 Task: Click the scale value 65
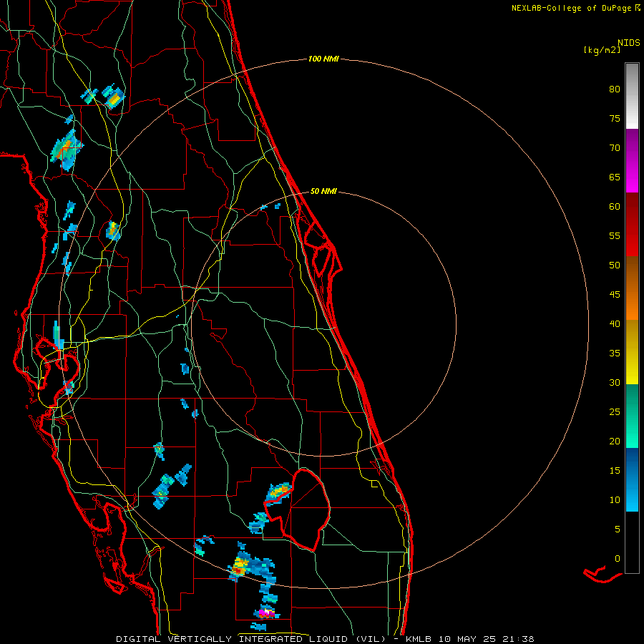[x=615, y=177]
